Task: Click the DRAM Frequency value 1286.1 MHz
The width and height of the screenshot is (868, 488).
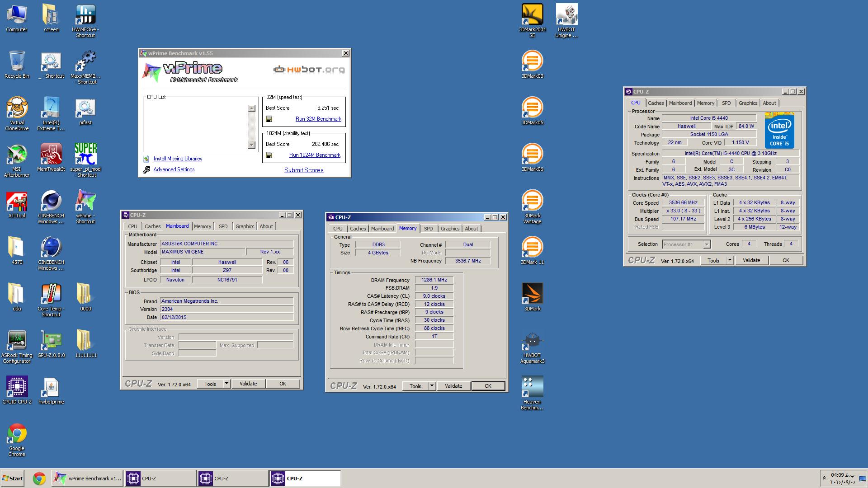Action: (x=434, y=280)
